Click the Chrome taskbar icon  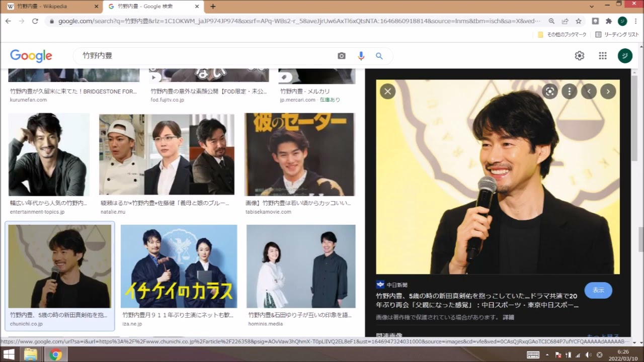pyautogui.click(x=55, y=354)
